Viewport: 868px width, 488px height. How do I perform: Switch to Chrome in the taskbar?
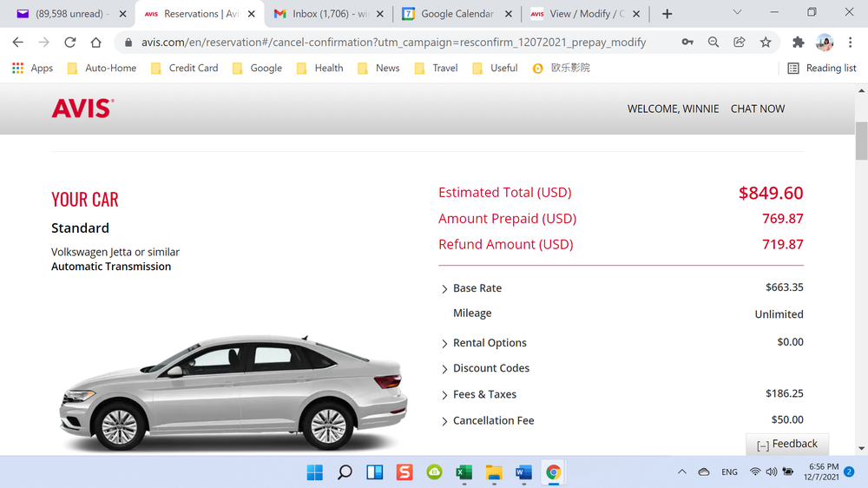point(554,472)
